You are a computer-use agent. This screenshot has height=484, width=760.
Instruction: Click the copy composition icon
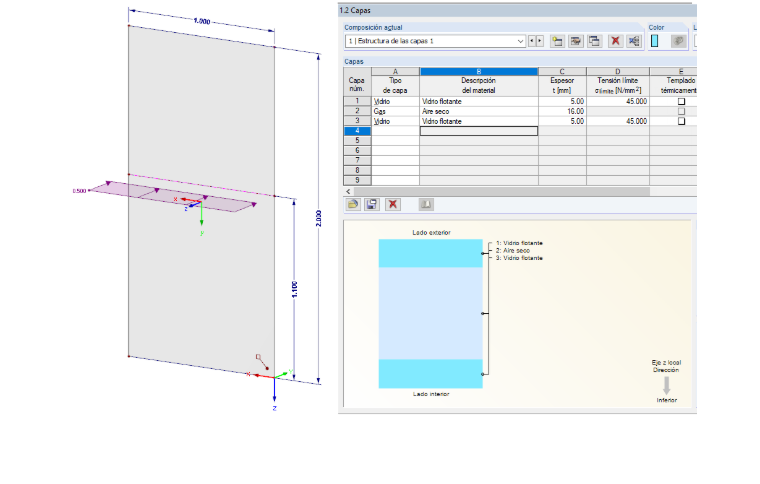click(x=594, y=41)
